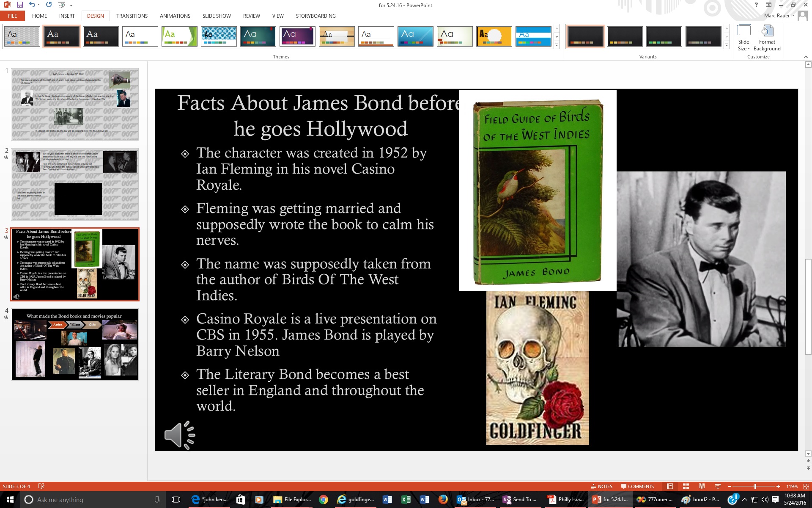Start slideshow from beginning quick access icon
This screenshot has height=508, width=812.
tap(62, 5)
